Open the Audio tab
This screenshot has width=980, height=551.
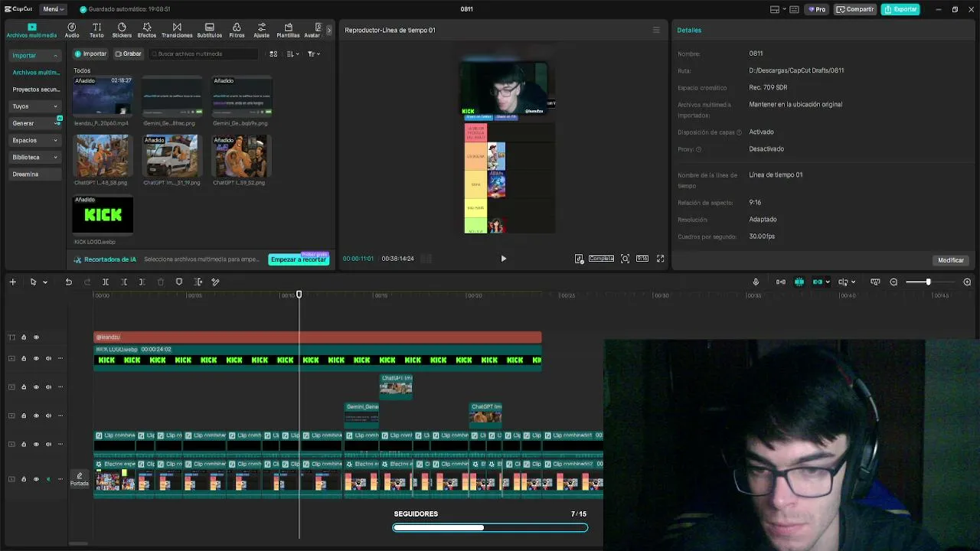click(72, 31)
